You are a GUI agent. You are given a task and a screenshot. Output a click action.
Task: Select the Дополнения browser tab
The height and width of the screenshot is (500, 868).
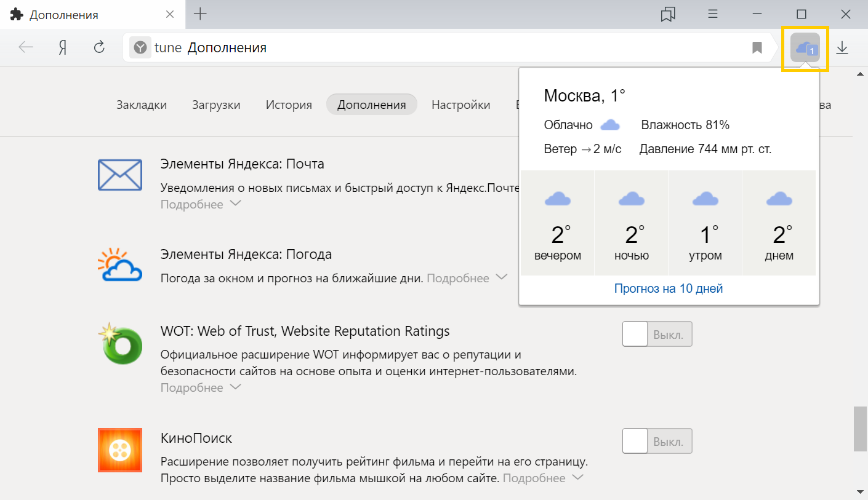(x=92, y=15)
